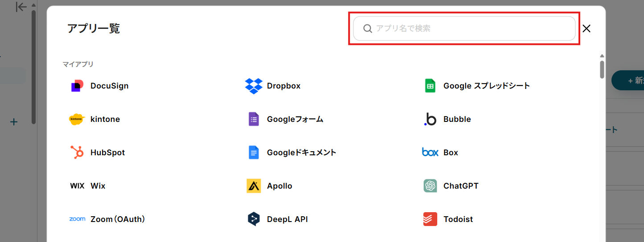Click the partially hidden 新規 button behind dialog
This screenshot has height=242, width=644.
point(628,81)
